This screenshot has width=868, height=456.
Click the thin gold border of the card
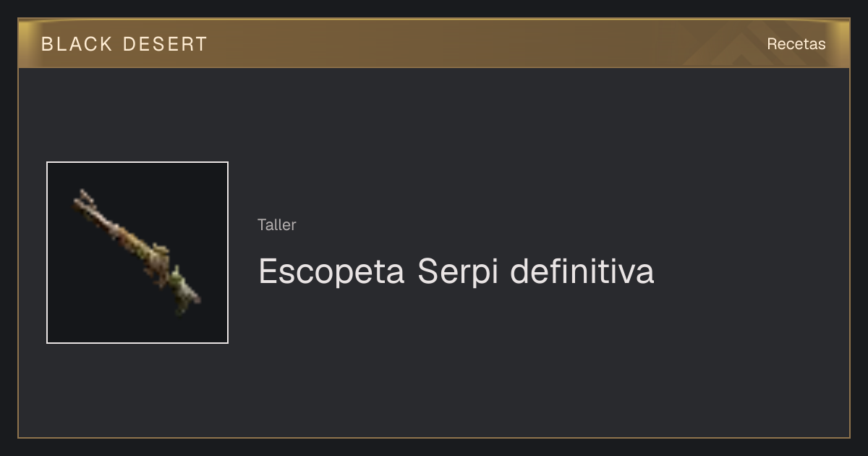434,438
